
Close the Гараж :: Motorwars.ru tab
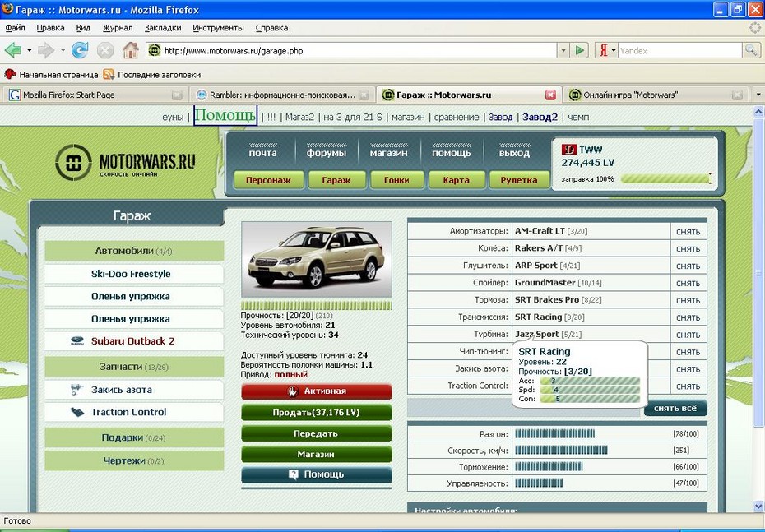pos(550,95)
